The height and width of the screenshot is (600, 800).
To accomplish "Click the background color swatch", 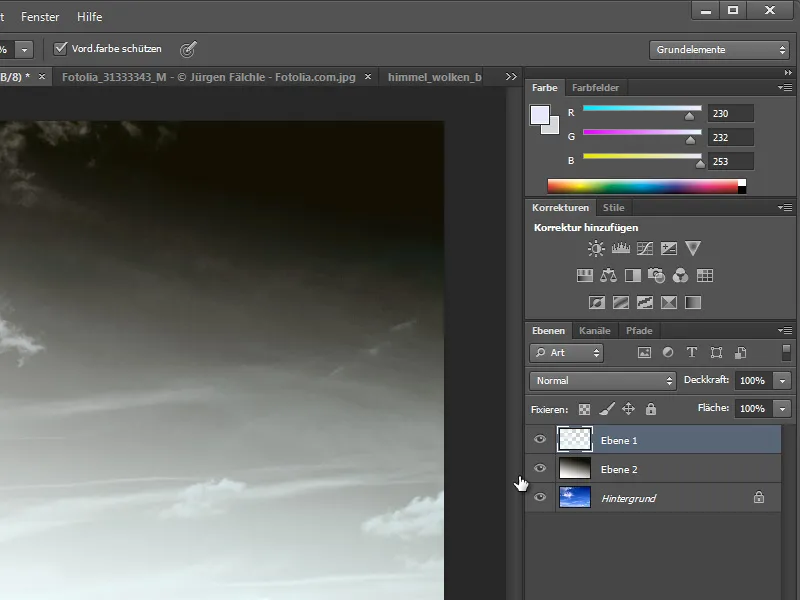I will point(552,127).
